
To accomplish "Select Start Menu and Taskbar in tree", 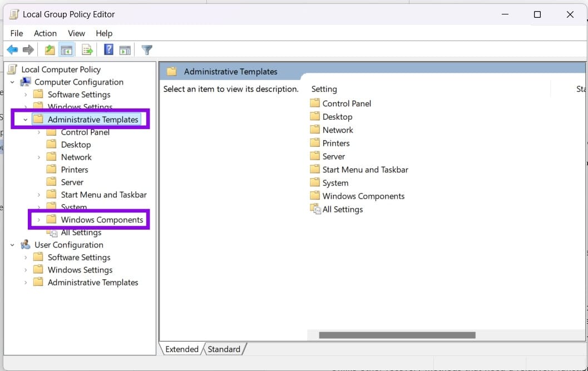I will click(x=103, y=194).
